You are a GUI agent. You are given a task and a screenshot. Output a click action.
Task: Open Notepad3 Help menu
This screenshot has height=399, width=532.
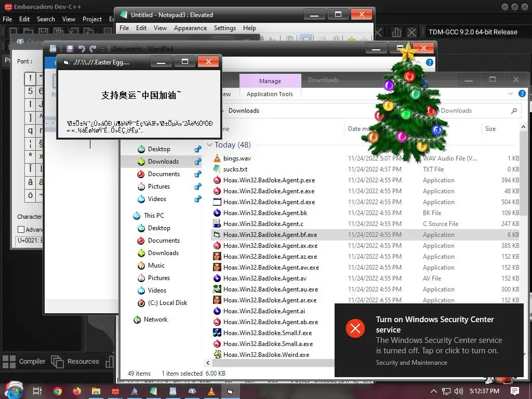[249, 28]
